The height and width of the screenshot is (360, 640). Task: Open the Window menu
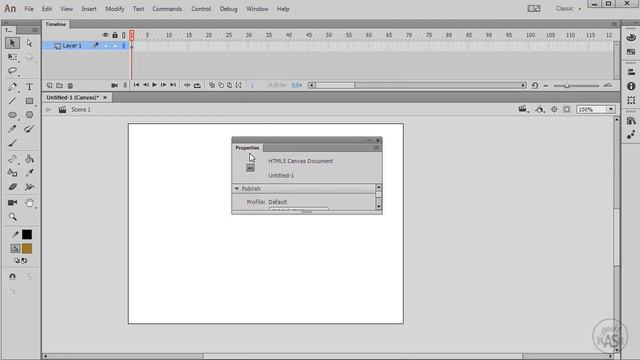click(257, 9)
